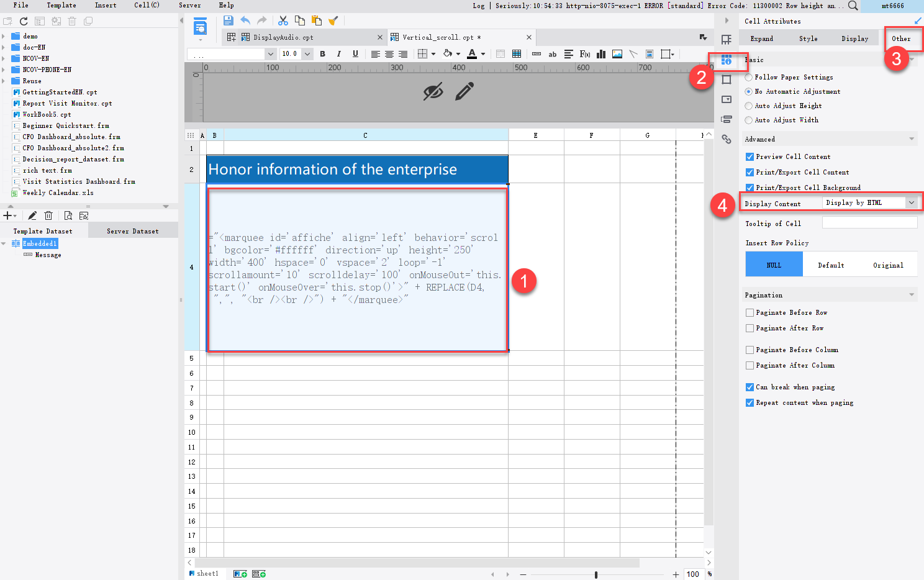The width and height of the screenshot is (924, 580).
Task: Select Follow Paper Settings radio button
Action: [x=749, y=77]
